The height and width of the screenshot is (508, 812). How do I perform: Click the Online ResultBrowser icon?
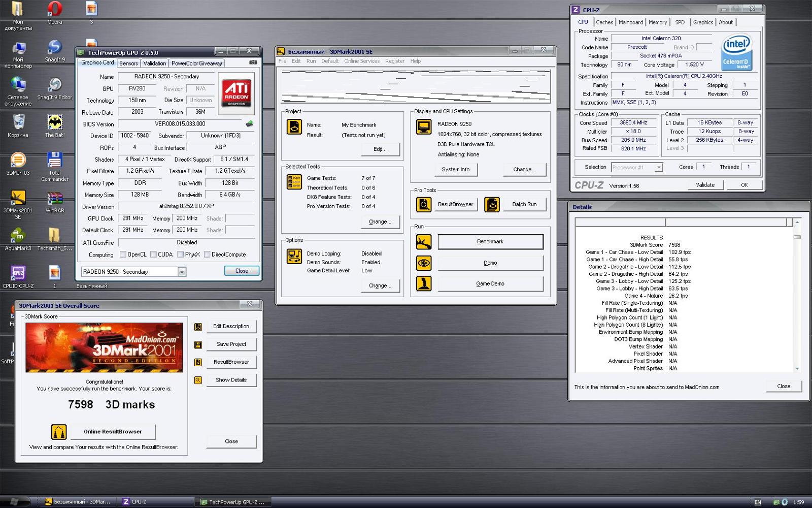tap(59, 432)
